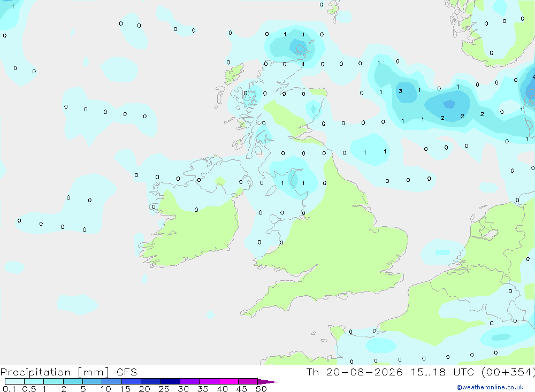Click the 'Precipitation' title word

pos(35,372)
